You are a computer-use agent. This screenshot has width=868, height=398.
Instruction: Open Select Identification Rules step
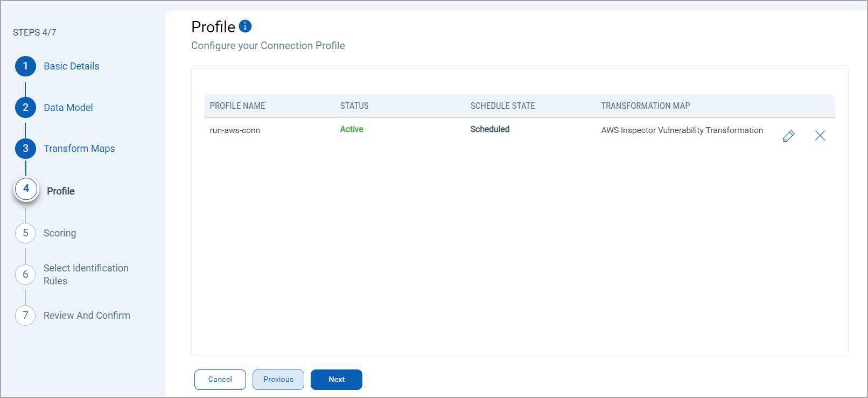(x=86, y=275)
